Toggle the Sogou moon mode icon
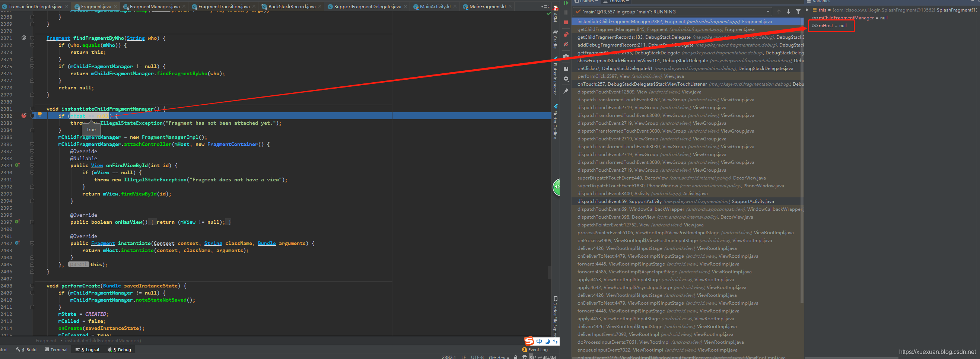This screenshot has height=359, width=980. 547,341
